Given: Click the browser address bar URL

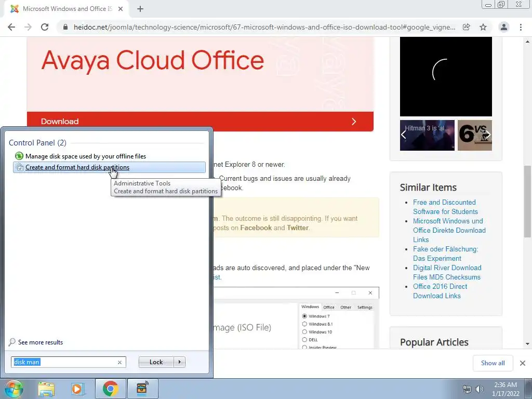Looking at the screenshot, I should [x=264, y=27].
